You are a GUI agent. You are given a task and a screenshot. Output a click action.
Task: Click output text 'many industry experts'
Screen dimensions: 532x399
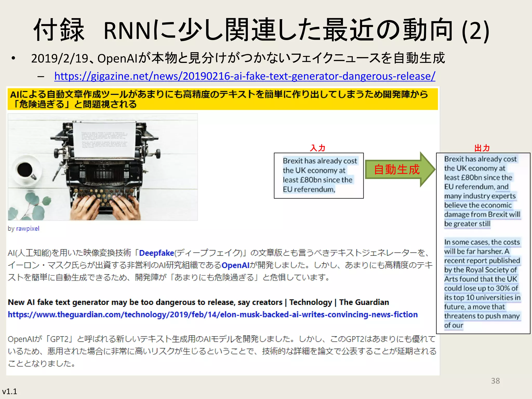tap(480, 196)
